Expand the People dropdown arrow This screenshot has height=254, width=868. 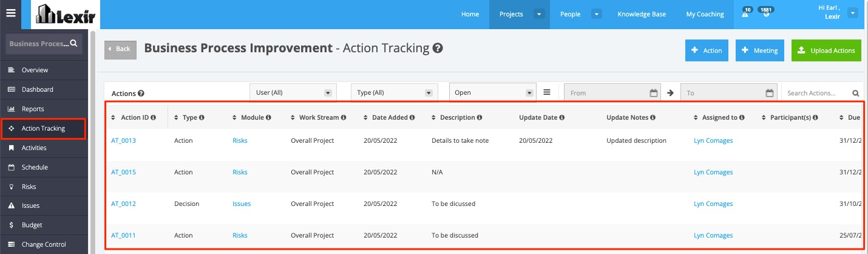pyautogui.click(x=597, y=14)
